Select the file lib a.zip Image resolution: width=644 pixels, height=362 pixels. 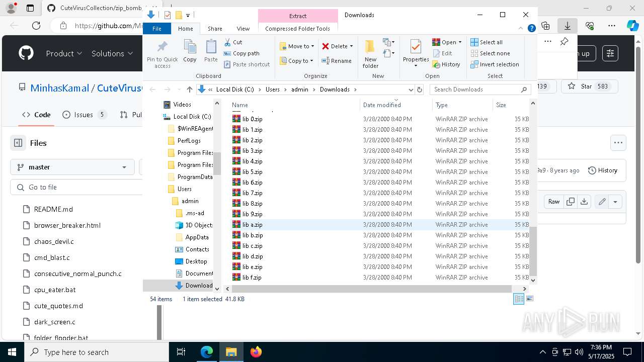pos(252,225)
